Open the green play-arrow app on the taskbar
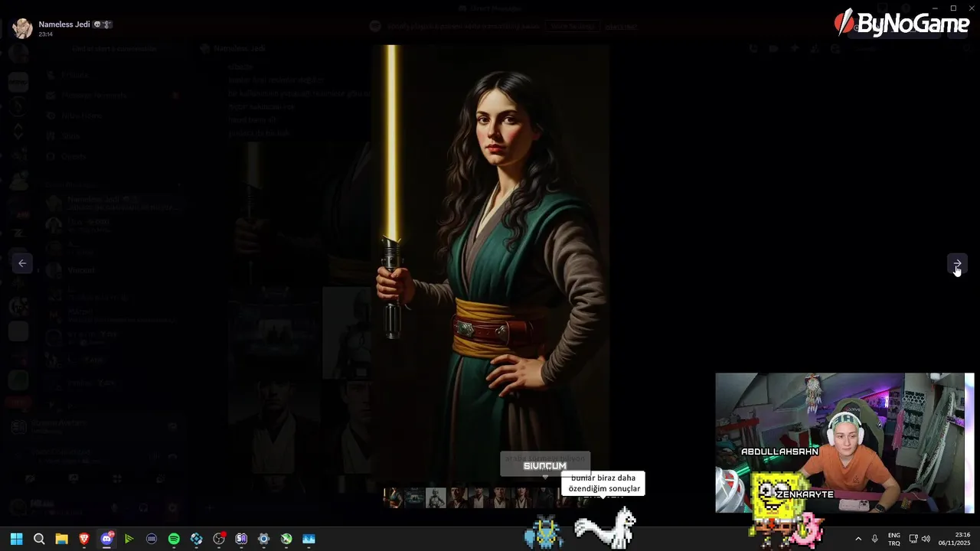This screenshot has height=551, width=980. pos(129,539)
